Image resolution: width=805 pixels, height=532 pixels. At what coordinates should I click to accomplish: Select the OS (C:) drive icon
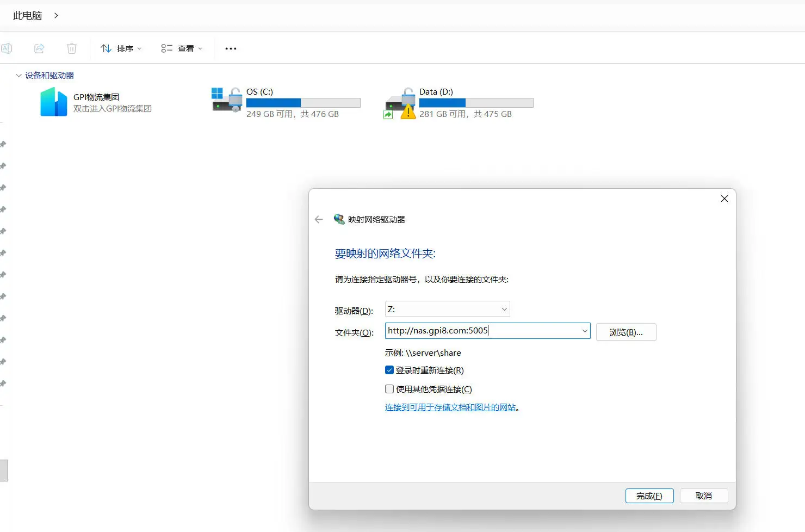(x=227, y=100)
